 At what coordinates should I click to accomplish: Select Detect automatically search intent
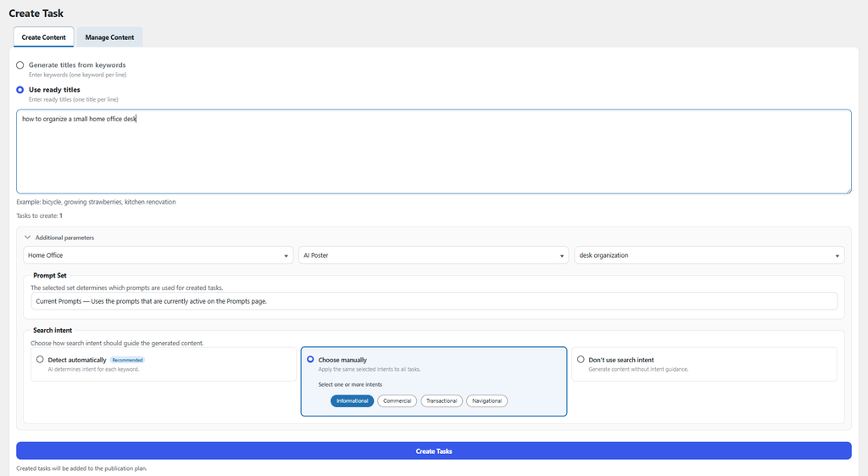[x=40, y=360]
